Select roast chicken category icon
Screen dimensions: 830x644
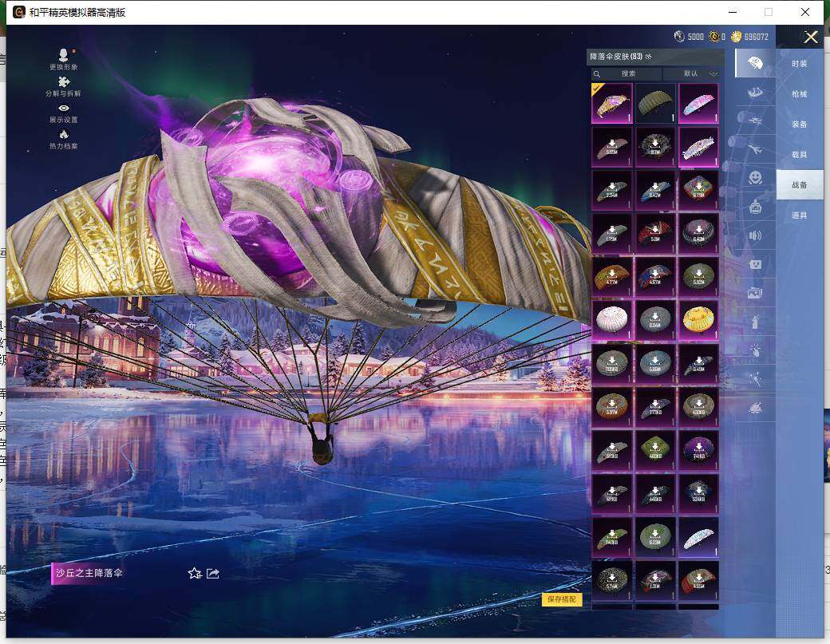coord(755,408)
